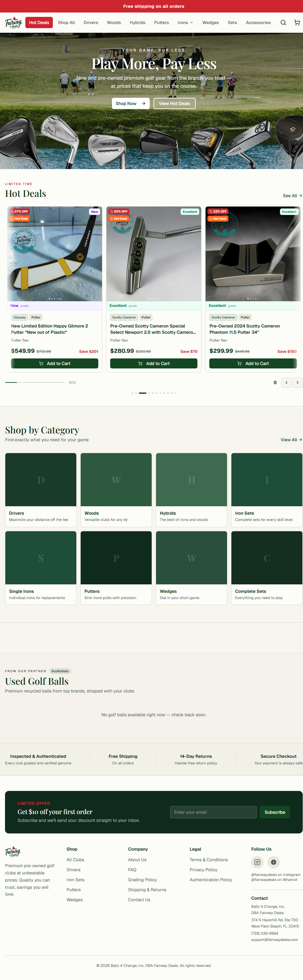The height and width of the screenshot is (980, 303).
Task: Open All Clubs footer link
Action: [75, 860]
